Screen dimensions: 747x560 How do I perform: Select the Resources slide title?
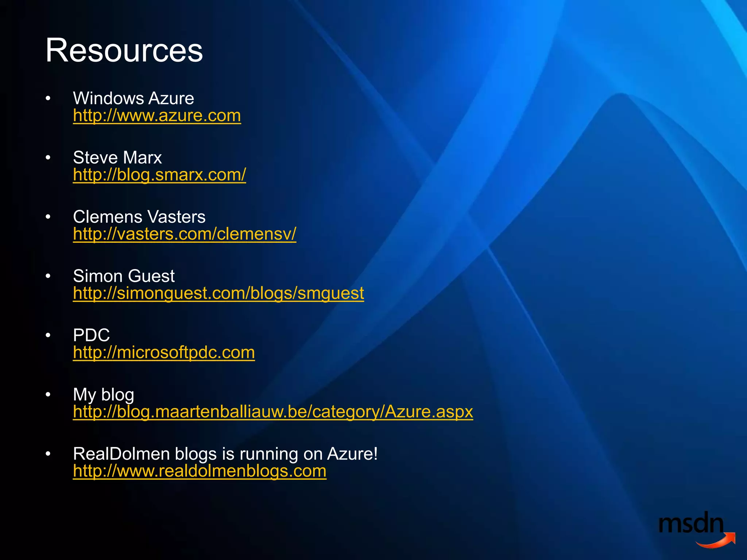click(x=124, y=50)
